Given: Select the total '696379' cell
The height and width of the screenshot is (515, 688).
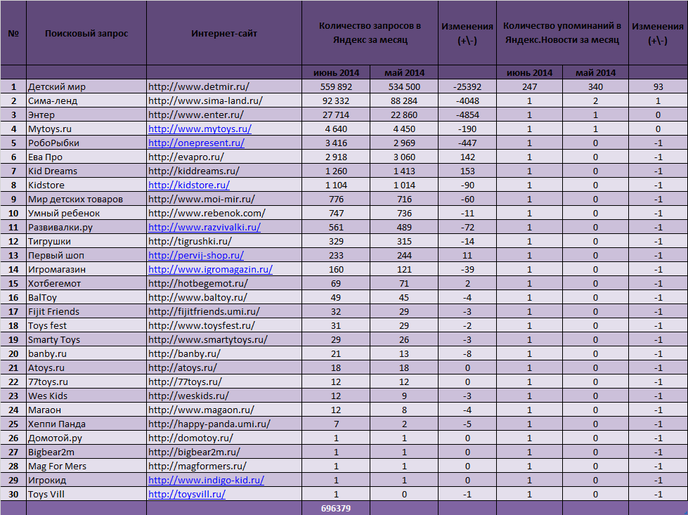Looking at the screenshot, I should pos(336,508).
